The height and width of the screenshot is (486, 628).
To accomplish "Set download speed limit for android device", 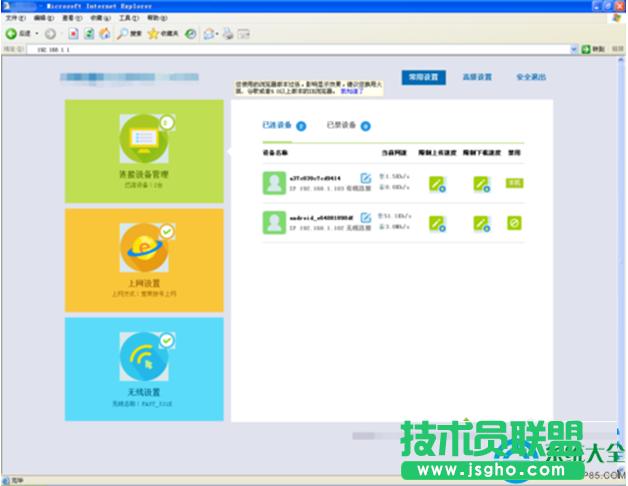I will (481, 222).
